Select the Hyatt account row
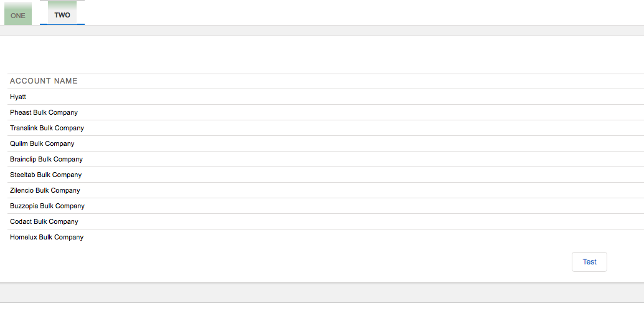644x328 pixels. coord(18,97)
